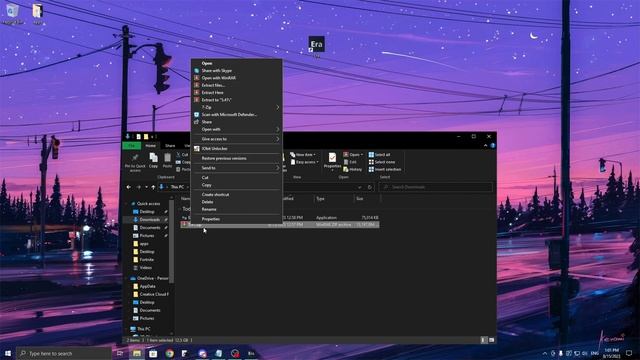Switch to the Share ribbon tab
This screenshot has width=640, height=360.
tap(170, 146)
